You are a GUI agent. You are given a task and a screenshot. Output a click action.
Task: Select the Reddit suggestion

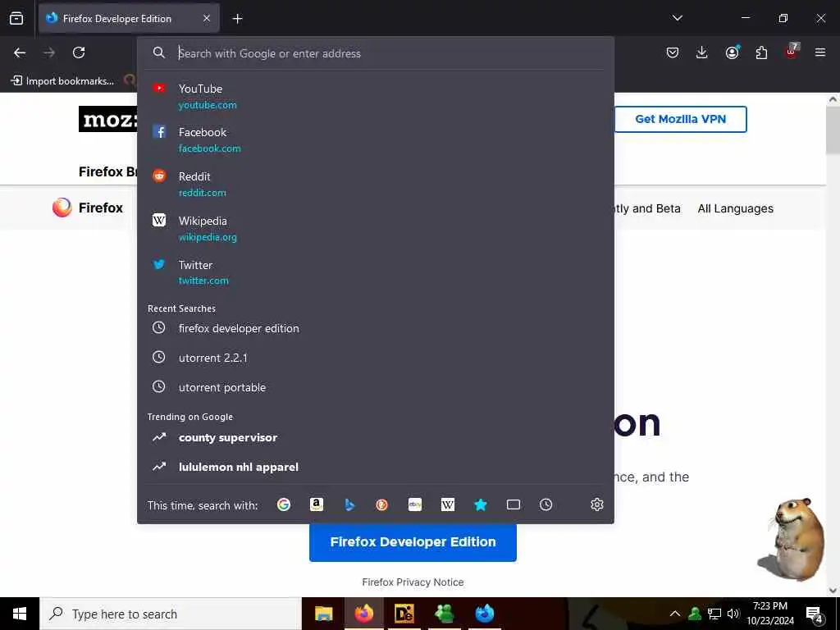pyautogui.click(x=376, y=184)
